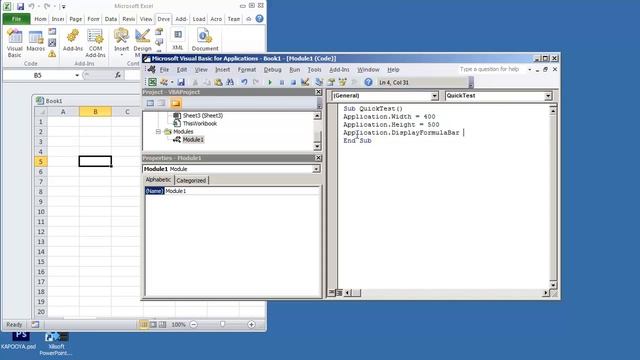Toggle Folders icon in Project panel
The width and height of the screenshot is (640, 360).
click(x=176, y=103)
